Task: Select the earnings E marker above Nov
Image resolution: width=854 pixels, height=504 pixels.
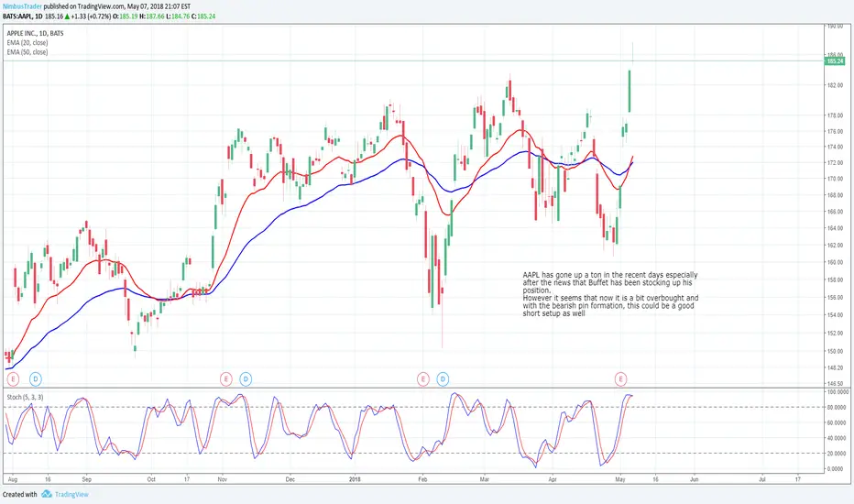Action: coord(226,378)
